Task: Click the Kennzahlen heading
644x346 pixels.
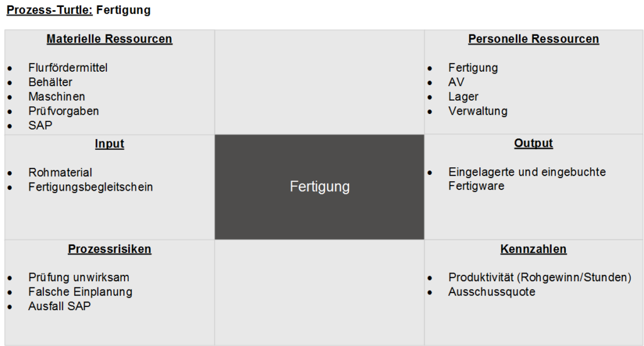Action: click(x=533, y=249)
